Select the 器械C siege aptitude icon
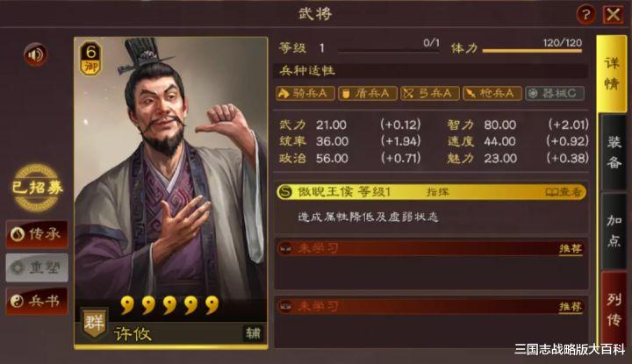Image resolution: width=632 pixels, height=364 pixels. coord(555,94)
